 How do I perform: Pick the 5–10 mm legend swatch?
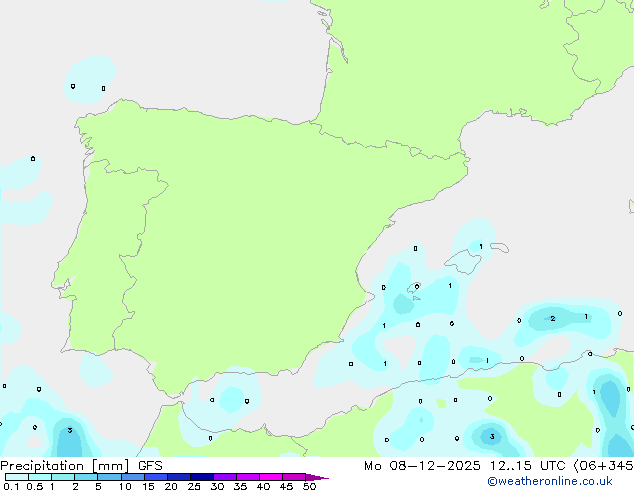[109, 477]
